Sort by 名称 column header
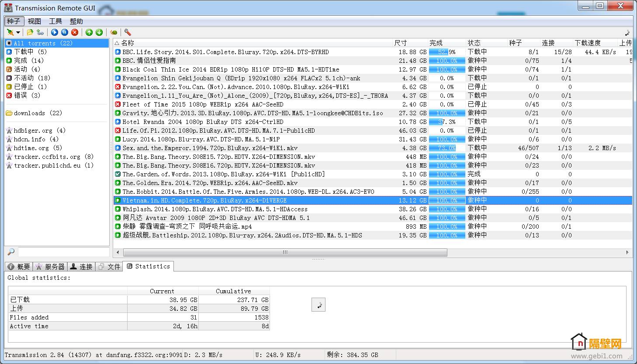The image size is (637, 364). tap(253, 43)
